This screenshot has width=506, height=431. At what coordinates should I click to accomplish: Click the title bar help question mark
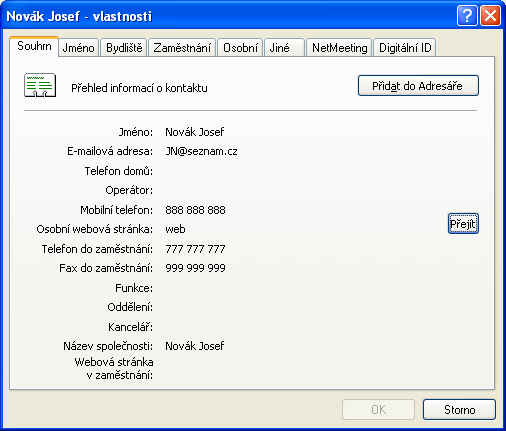(x=467, y=15)
